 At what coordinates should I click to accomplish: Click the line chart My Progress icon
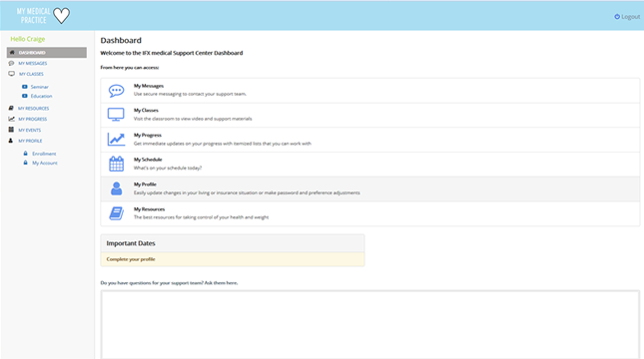click(x=116, y=140)
